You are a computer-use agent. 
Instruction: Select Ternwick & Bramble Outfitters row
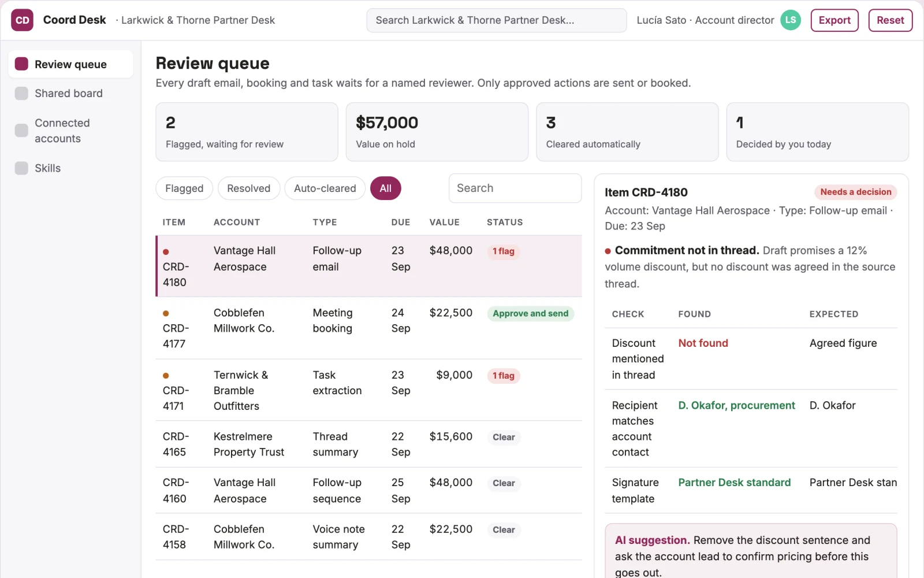(369, 390)
